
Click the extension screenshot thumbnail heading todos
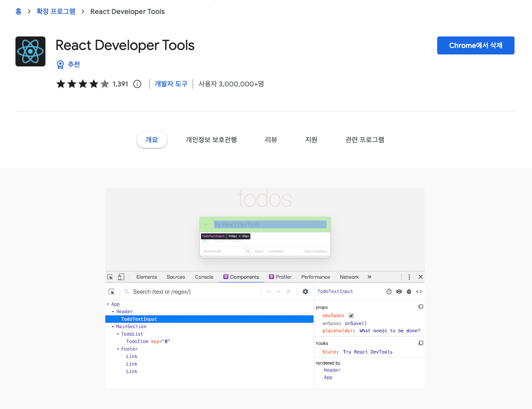tap(265, 199)
